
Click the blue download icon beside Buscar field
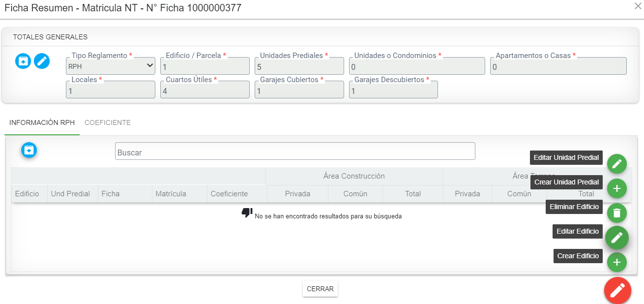click(x=29, y=150)
